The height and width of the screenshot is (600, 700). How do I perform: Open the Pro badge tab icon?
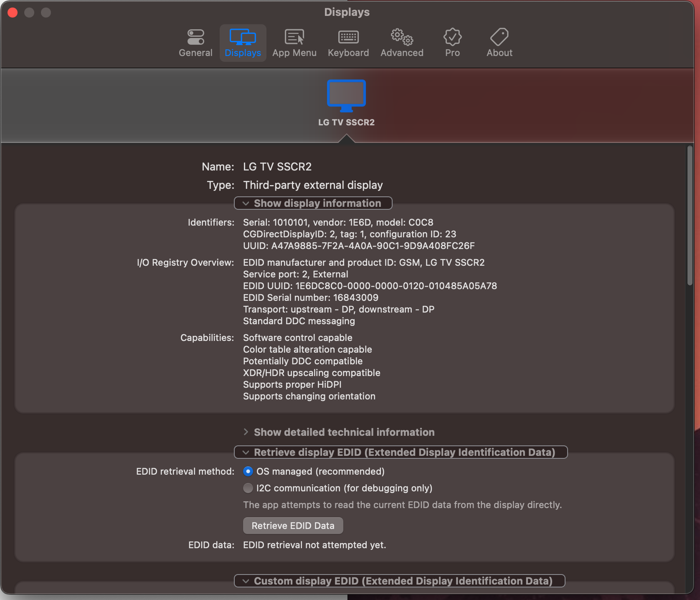(452, 37)
